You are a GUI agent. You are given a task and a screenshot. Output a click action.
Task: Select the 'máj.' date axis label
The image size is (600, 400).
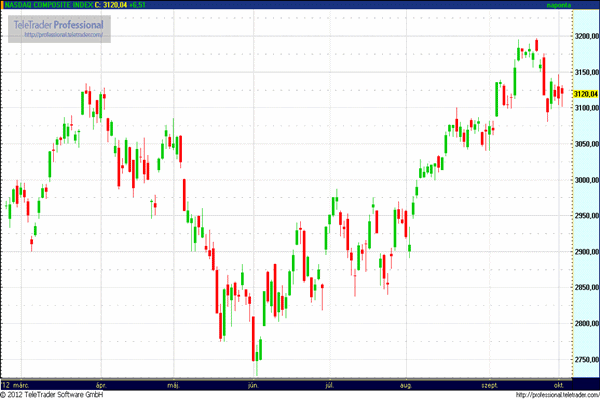tap(173, 383)
